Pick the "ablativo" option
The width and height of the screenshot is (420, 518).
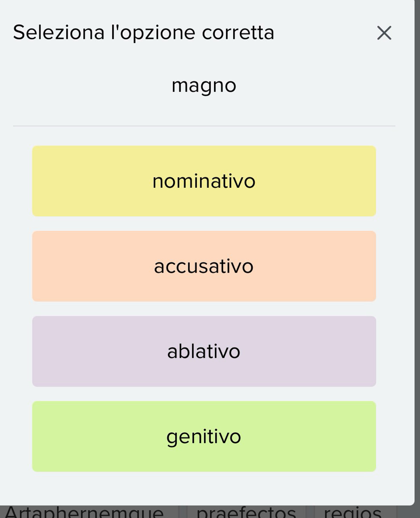[x=204, y=351]
